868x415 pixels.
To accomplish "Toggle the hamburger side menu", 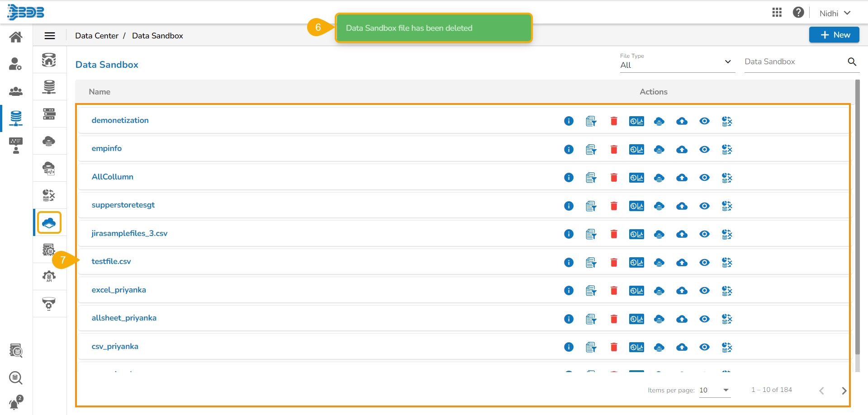I will tap(50, 36).
